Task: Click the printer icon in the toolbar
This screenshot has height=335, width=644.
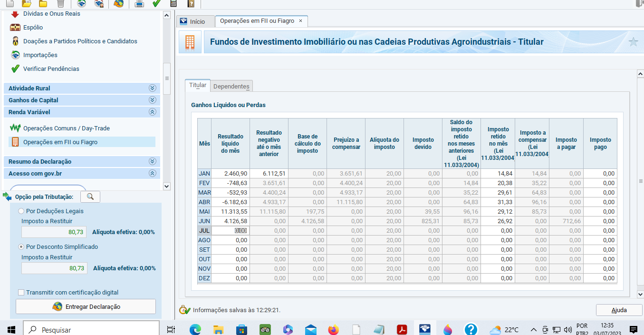Action: point(139,4)
